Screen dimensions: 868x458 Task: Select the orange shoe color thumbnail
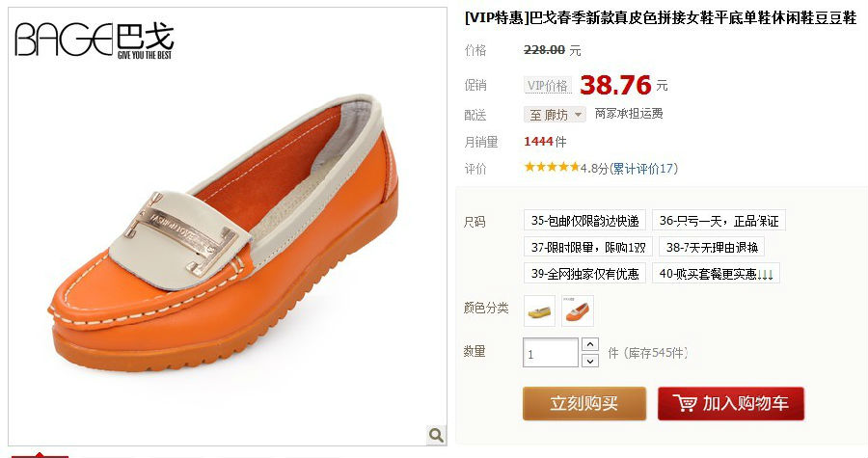coord(578,310)
